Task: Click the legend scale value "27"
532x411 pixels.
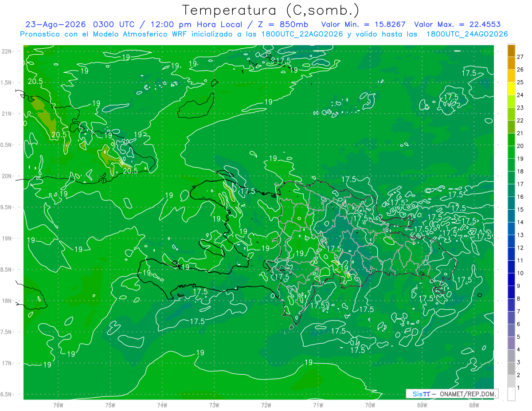Action: click(520, 57)
